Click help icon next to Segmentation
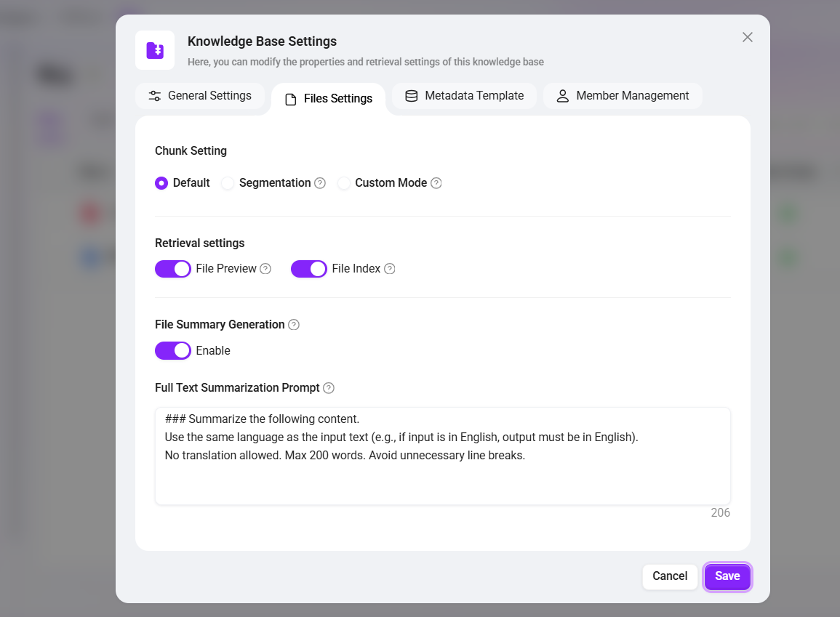 click(320, 183)
